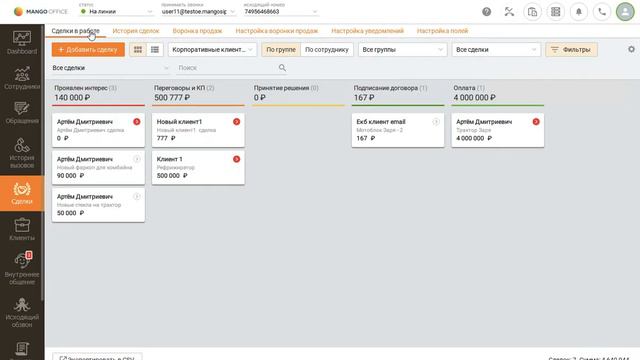Viewport: 640px width, 360px height.
Task: Switch to kanban grid view
Action: tap(138, 49)
